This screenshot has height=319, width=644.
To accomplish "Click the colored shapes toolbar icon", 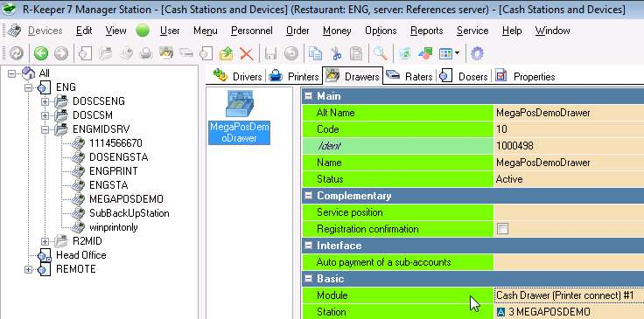I will pos(425,53).
